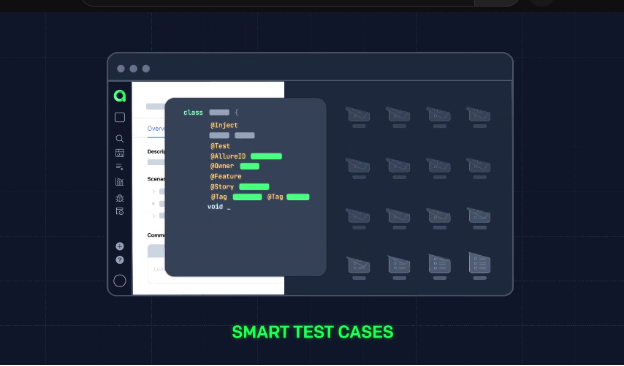This screenshot has width=624, height=366.
Task: Click the "@Story" annotation
Action: (222, 187)
